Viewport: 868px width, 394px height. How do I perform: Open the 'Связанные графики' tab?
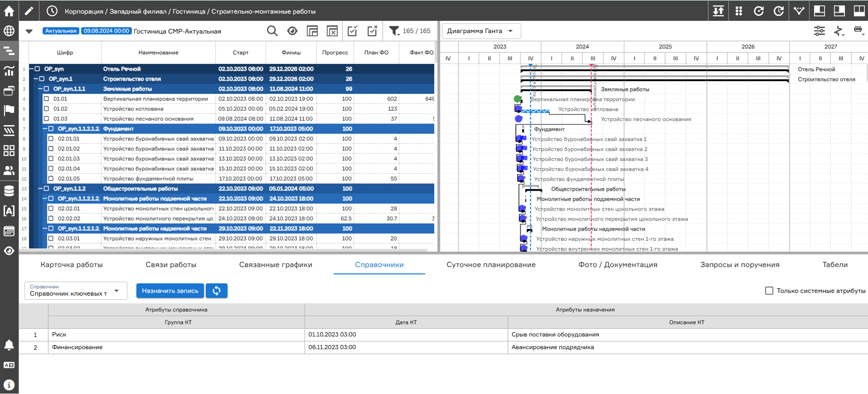click(276, 264)
